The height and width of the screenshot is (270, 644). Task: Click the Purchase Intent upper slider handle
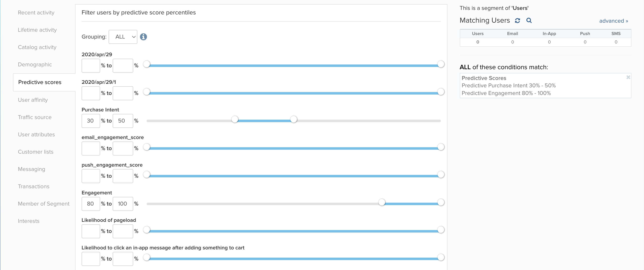pos(293,119)
